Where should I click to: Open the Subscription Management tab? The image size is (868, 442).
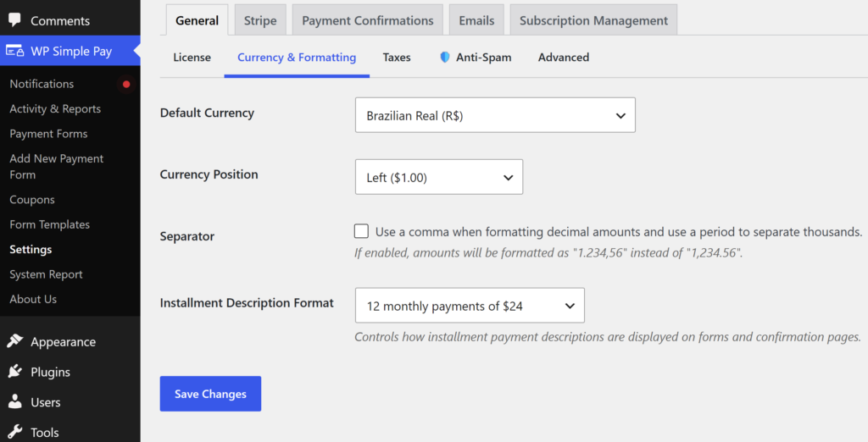click(x=593, y=20)
